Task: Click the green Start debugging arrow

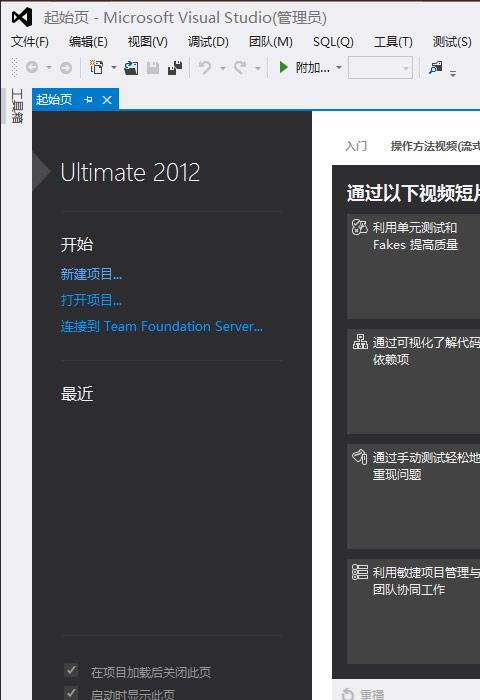Action: [x=283, y=67]
